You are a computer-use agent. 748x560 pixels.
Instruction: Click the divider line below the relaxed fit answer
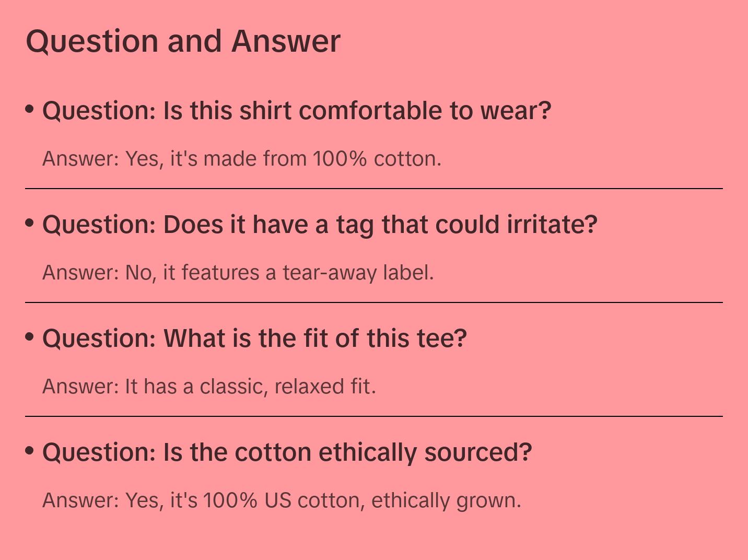tap(374, 416)
